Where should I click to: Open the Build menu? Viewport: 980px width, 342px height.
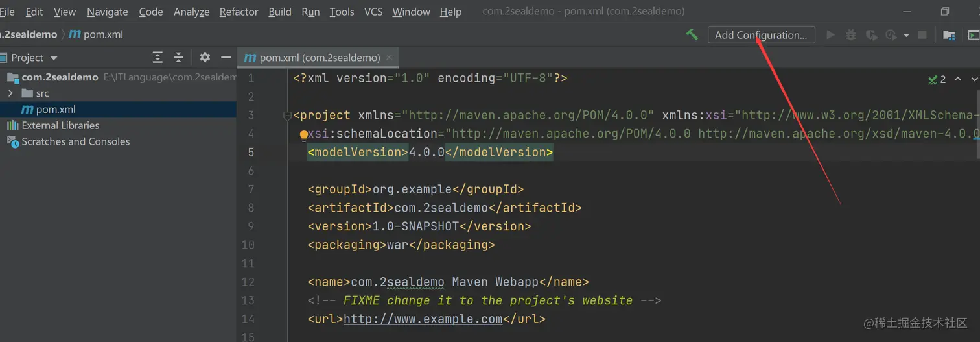[280, 12]
